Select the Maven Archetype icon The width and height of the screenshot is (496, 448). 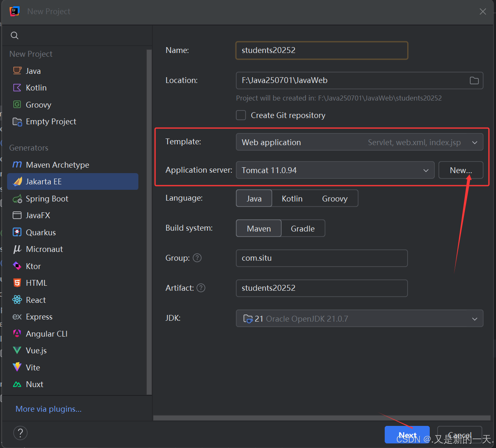(17, 165)
